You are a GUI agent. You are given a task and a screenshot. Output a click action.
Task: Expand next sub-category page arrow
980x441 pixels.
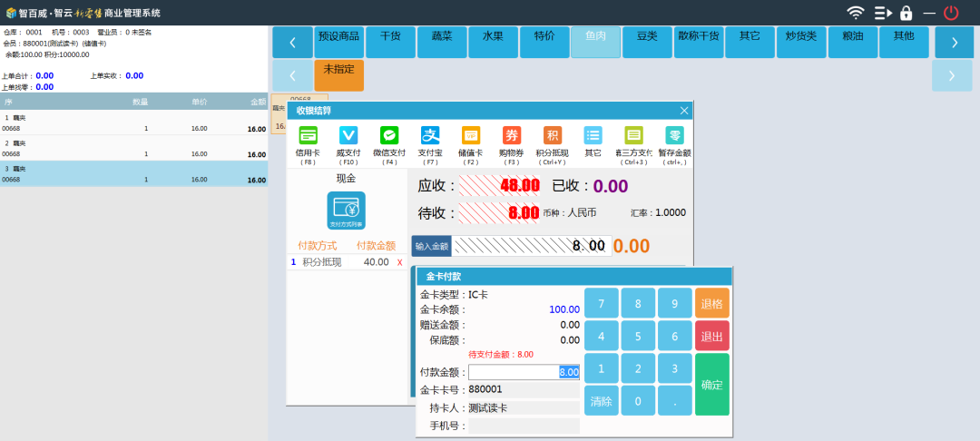pos(952,75)
